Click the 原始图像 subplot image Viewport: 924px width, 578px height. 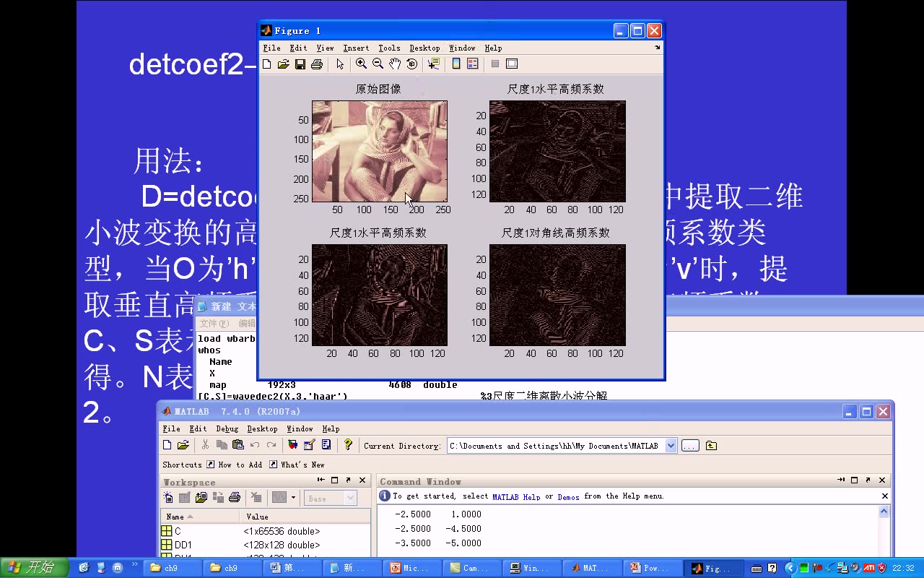tap(380, 151)
